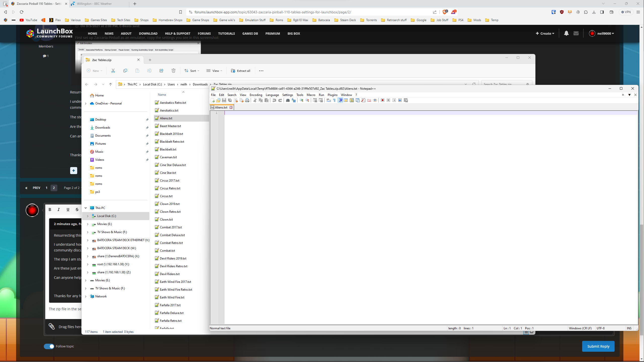Click the Copy icon in File Explorer toolbar
Viewport: 644px width, 362px height.
pyautogui.click(x=125, y=71)
